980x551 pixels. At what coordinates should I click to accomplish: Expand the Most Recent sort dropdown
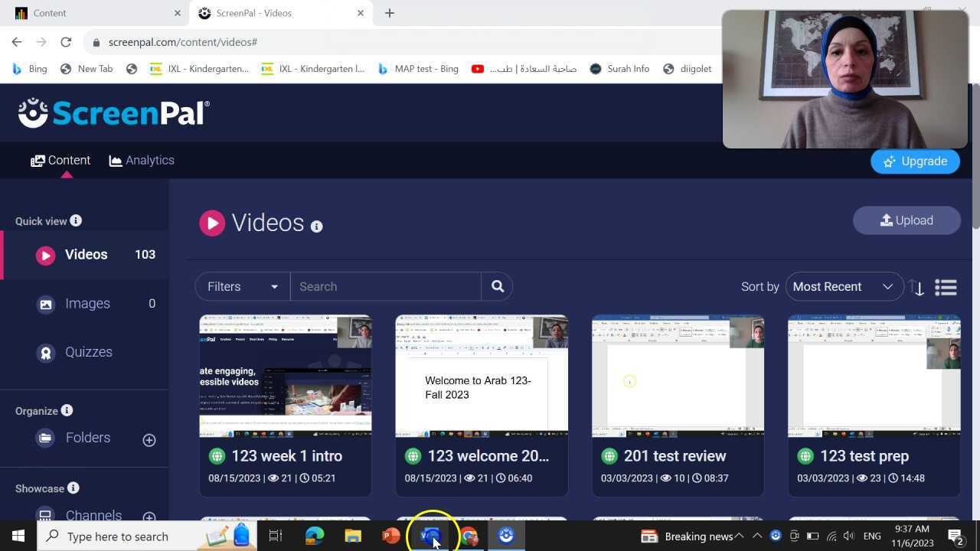pyautogui.click(x=843, y=286)
